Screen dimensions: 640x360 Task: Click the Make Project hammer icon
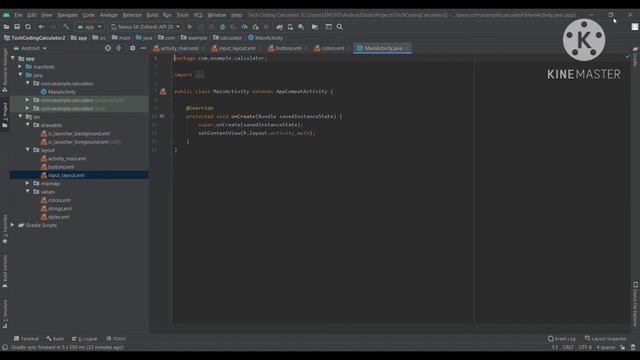click(x=66, y=27)
